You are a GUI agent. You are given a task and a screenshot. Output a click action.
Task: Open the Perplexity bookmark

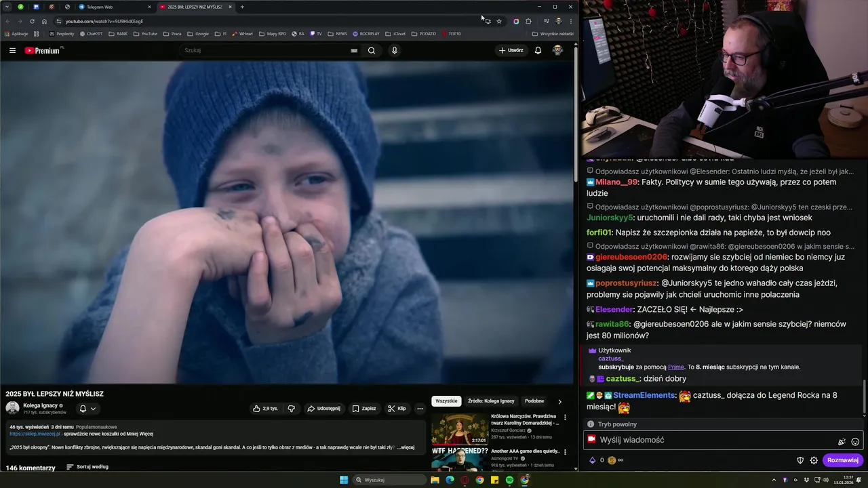62,34
